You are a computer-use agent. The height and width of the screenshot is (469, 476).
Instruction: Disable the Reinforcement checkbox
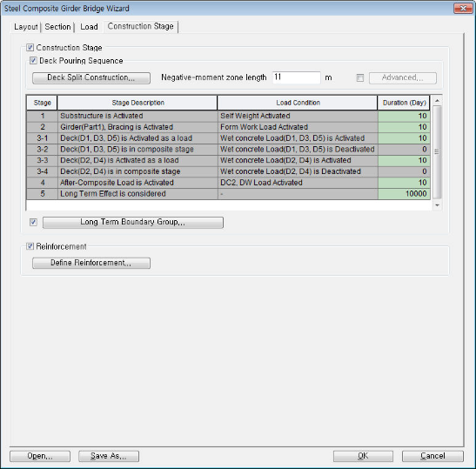pyautogui.click(x=30, y=246)
